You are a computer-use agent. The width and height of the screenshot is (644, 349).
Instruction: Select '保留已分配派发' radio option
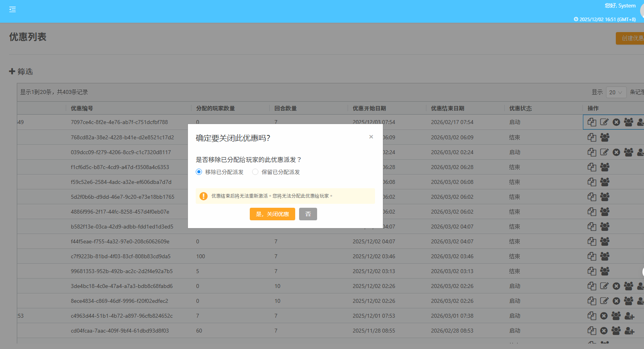(x=255, y=172)
